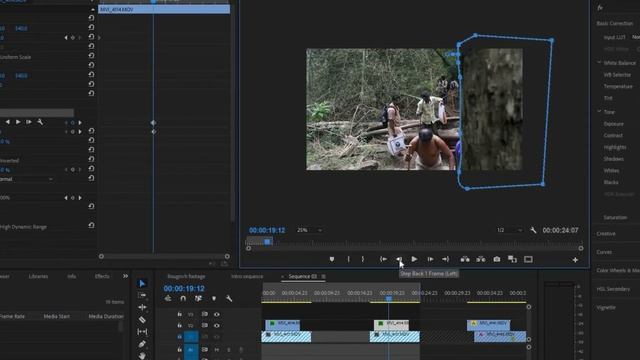640x360 pixels.
Task: Open Timeline Display Settings wrench
Action: coord(229,298)
